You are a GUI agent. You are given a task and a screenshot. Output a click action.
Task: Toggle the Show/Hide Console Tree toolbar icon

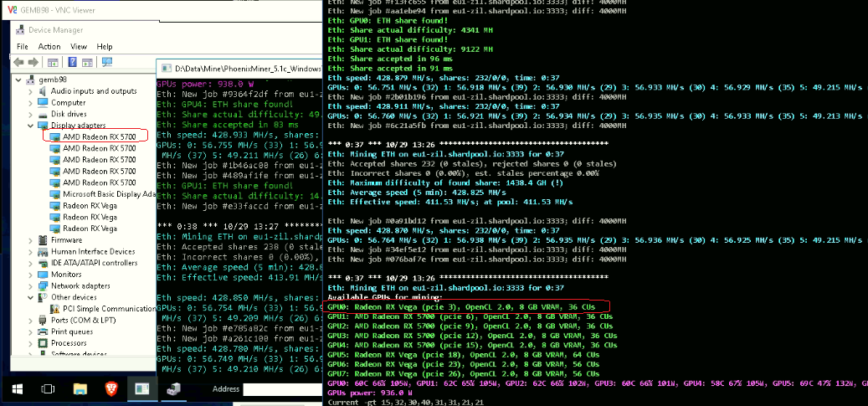pyautogui.click(x=53, y=62)
